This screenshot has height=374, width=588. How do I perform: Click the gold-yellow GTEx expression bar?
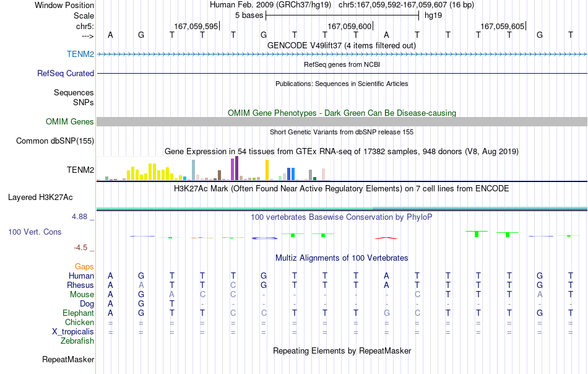pyautogui.click(x=267, y=170)
